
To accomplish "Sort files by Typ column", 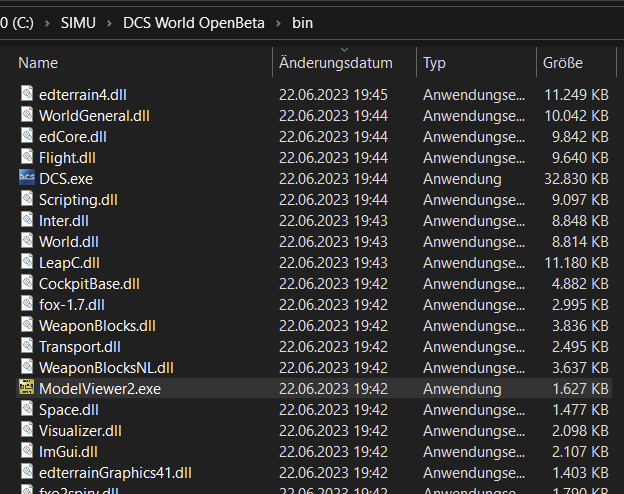I will coord(434,63).
